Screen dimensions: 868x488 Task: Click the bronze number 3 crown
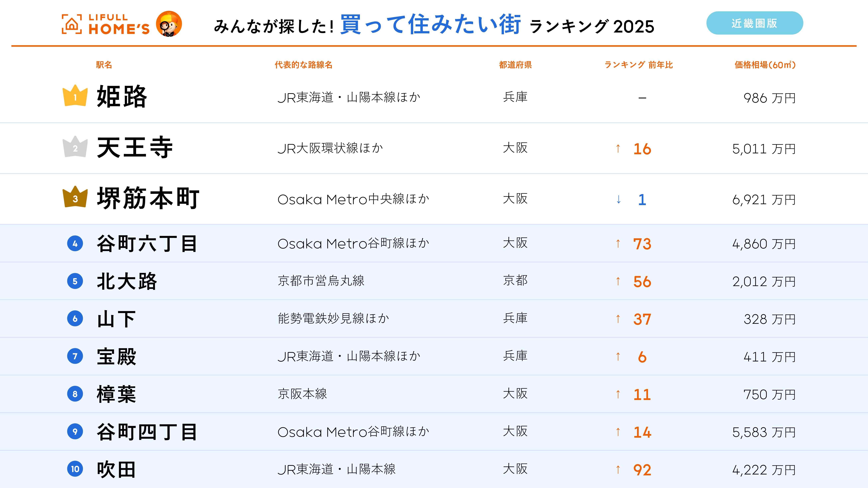click(x=75, y=197)
